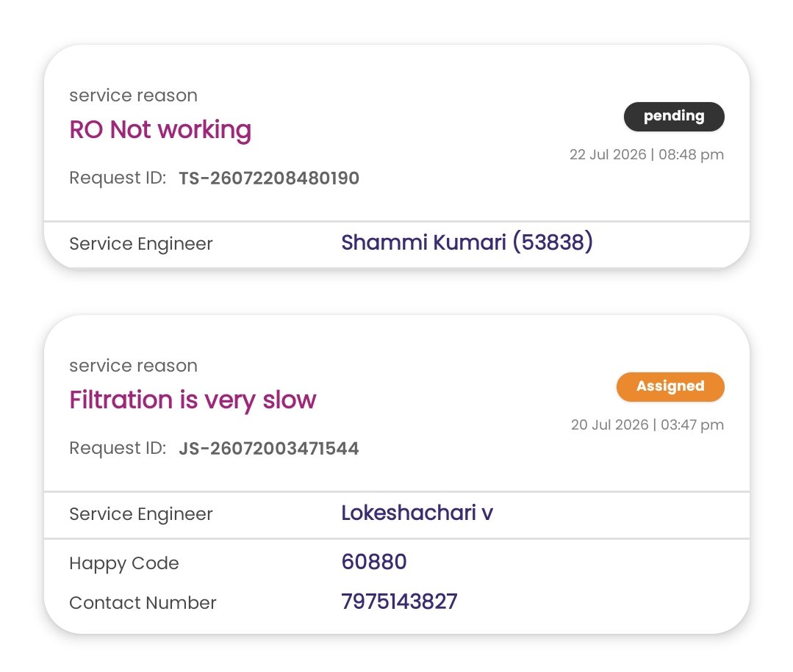Click Request ID label in assigned card
The image size is (793, 672).
point(118,449)
